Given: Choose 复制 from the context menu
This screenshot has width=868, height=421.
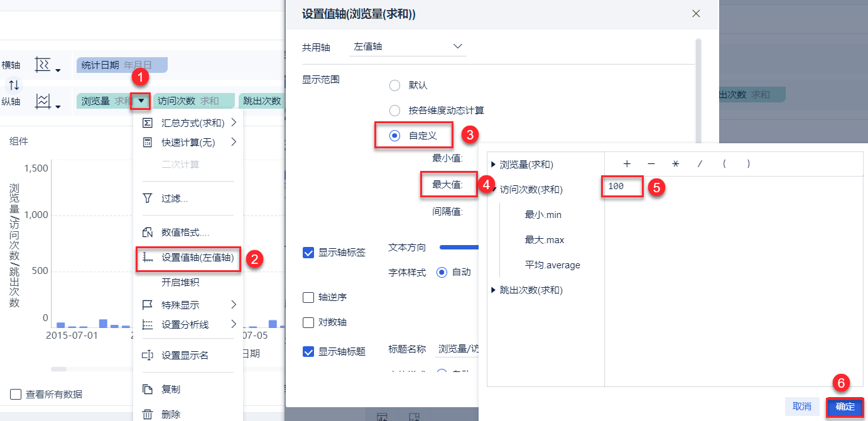Looking at the screenshot, I should [x=188, y=390].
